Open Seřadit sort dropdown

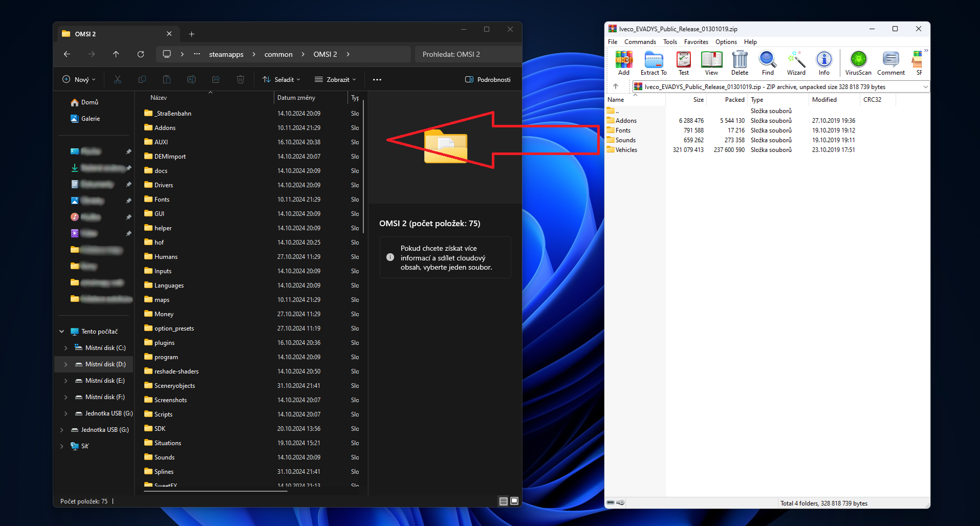pos(281,79)
